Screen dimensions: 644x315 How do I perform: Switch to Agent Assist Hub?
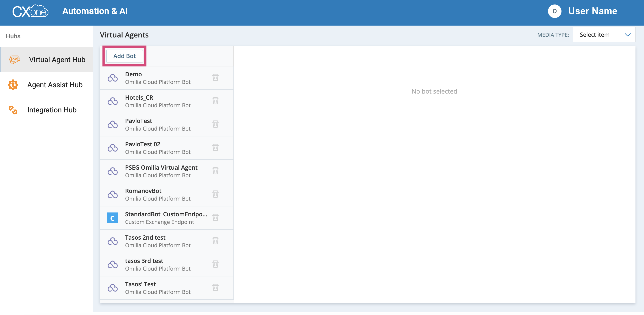(55, 85)
